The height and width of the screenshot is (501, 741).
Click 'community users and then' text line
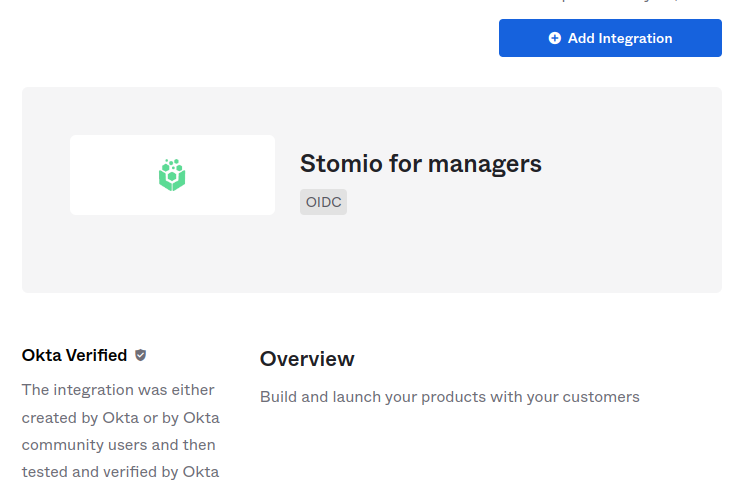click(x=119, y=445)
